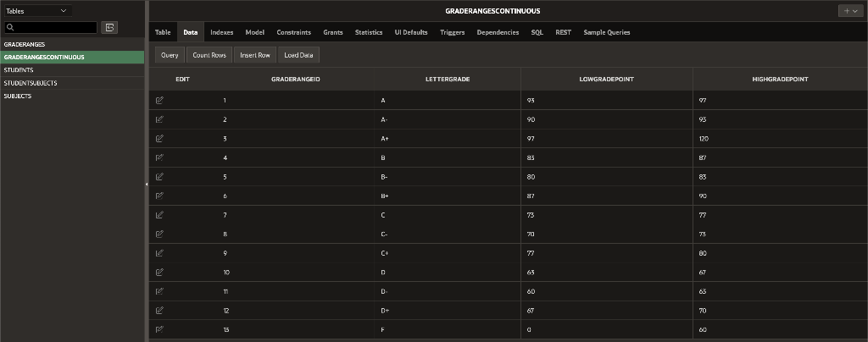This screenshot has width=868, height=342.
Task: Click the HIGHGRADEPOINT column header
Action: coord(780,79)
